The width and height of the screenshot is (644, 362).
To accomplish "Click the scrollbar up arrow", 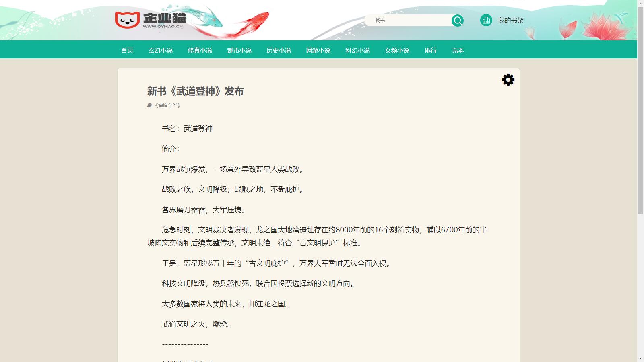I will point(641,3).
